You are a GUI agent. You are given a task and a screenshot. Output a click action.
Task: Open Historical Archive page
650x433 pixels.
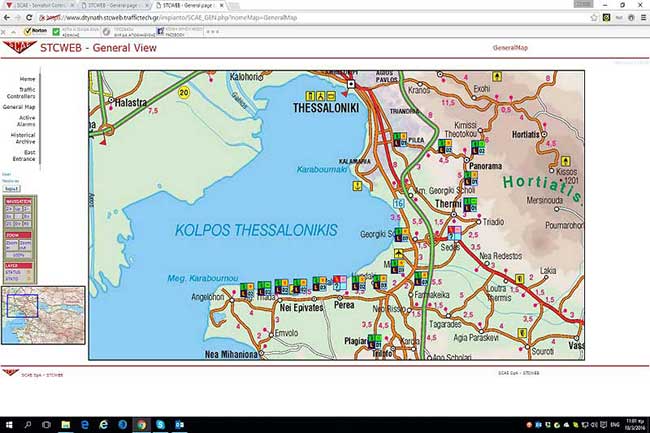tap(23, 138)
